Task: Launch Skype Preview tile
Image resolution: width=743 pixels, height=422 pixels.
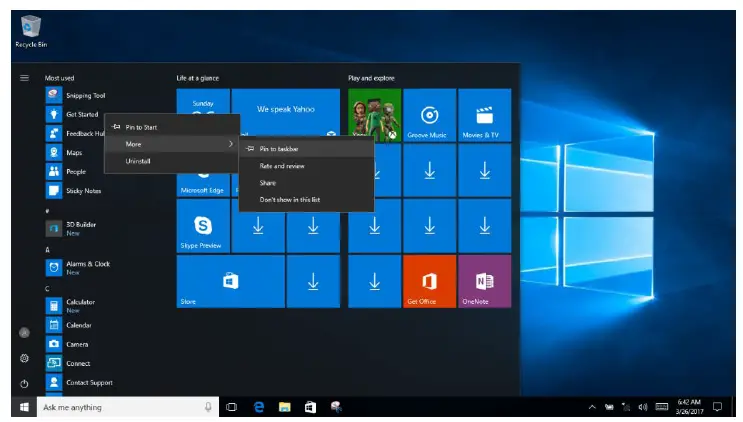Action: [202, 226]
